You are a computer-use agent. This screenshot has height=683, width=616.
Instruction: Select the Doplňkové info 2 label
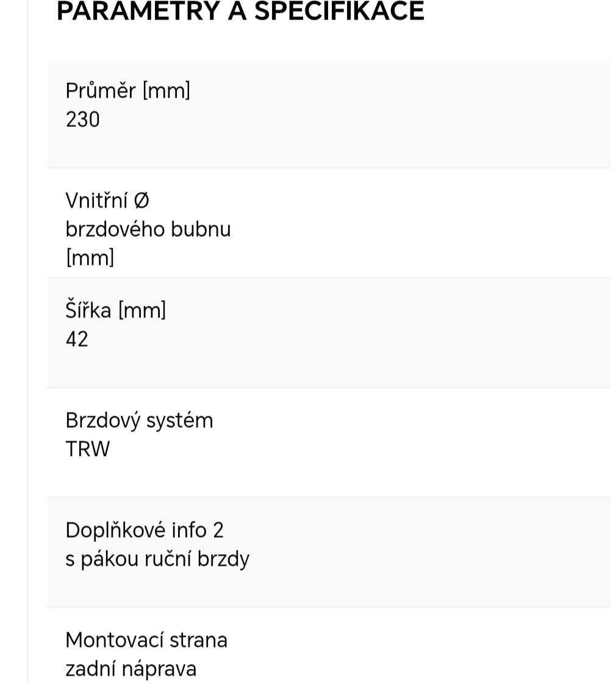145,530
